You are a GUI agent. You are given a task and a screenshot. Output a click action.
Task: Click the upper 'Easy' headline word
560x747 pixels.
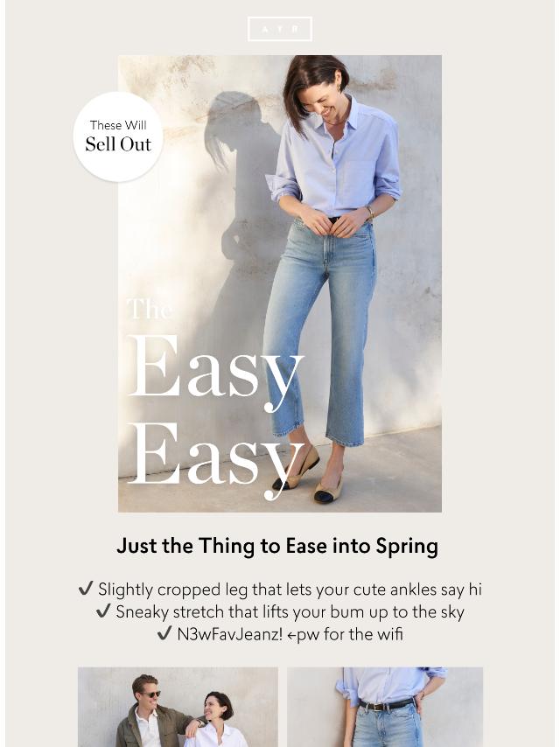(x=214, y=369)
